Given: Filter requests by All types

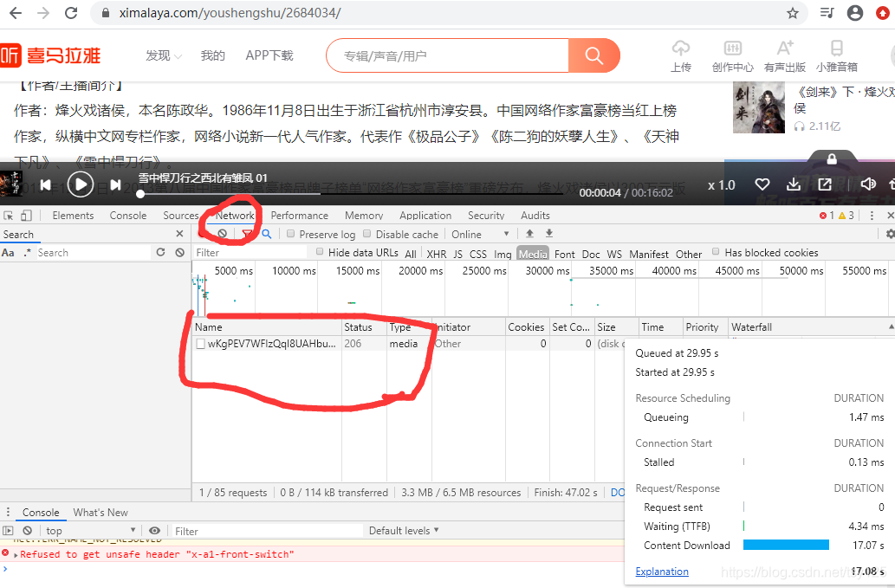Looking at the screenshot, I should point(411,255).
